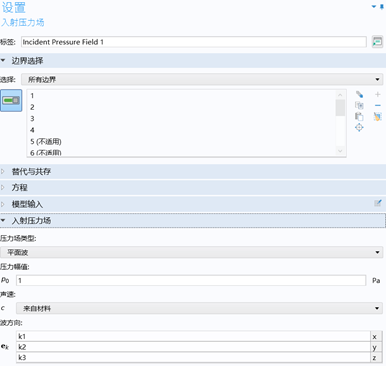Click the model input edit icon
Viewport: 386px width, 366px height.
[x=378, y=203]
